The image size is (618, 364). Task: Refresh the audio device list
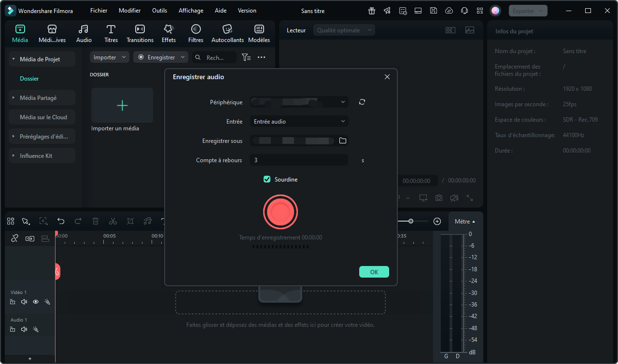point(362,102)
